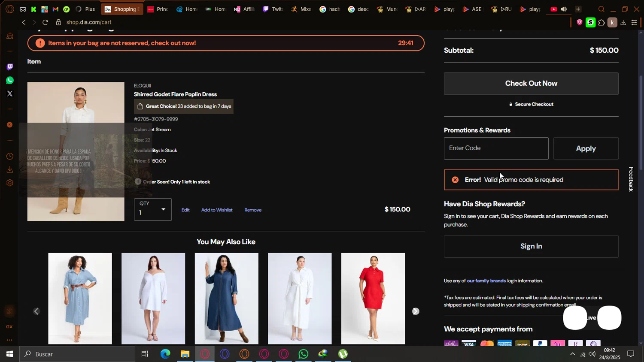Click the Check Out Now button

pyautogui.click(x=531, y=84)
